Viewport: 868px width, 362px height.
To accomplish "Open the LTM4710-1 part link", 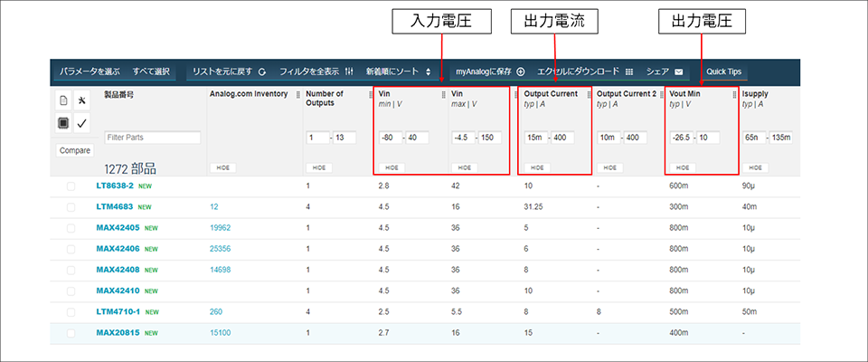I will [x=118, y=312].
